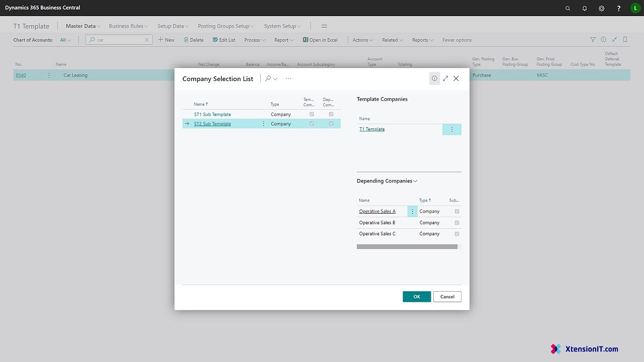Toggle Sub checkbox for Operative Sales B

tap(457, 223)
